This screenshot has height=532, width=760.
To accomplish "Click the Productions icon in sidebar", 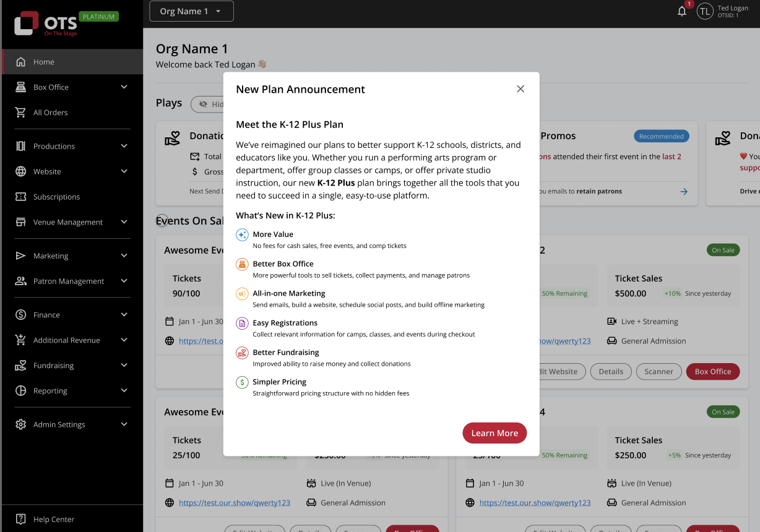I will [x=21, y=146].
